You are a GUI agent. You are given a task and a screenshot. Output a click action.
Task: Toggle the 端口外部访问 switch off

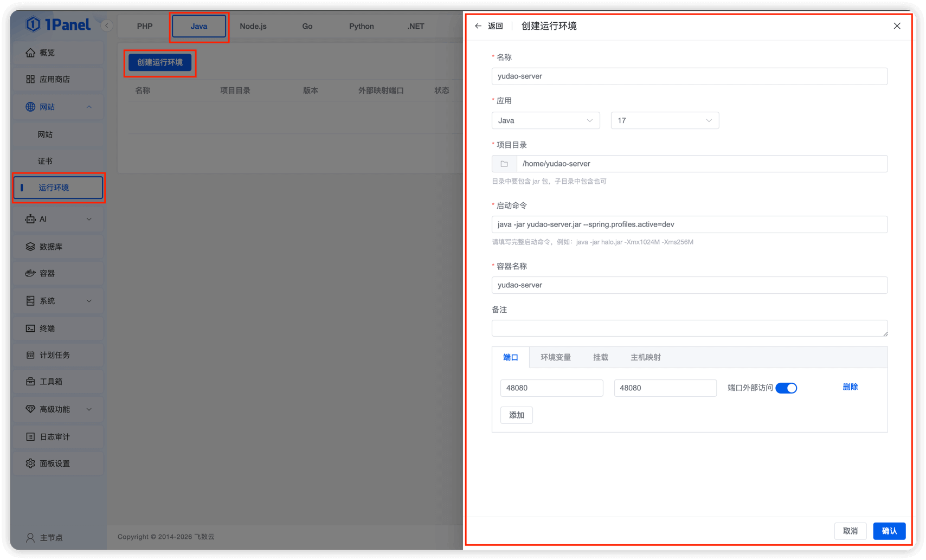(x=786, y=388)
